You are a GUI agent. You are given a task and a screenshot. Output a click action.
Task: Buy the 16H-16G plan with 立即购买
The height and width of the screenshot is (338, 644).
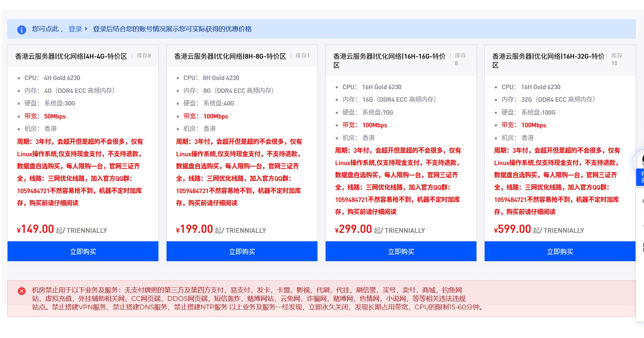401,251
